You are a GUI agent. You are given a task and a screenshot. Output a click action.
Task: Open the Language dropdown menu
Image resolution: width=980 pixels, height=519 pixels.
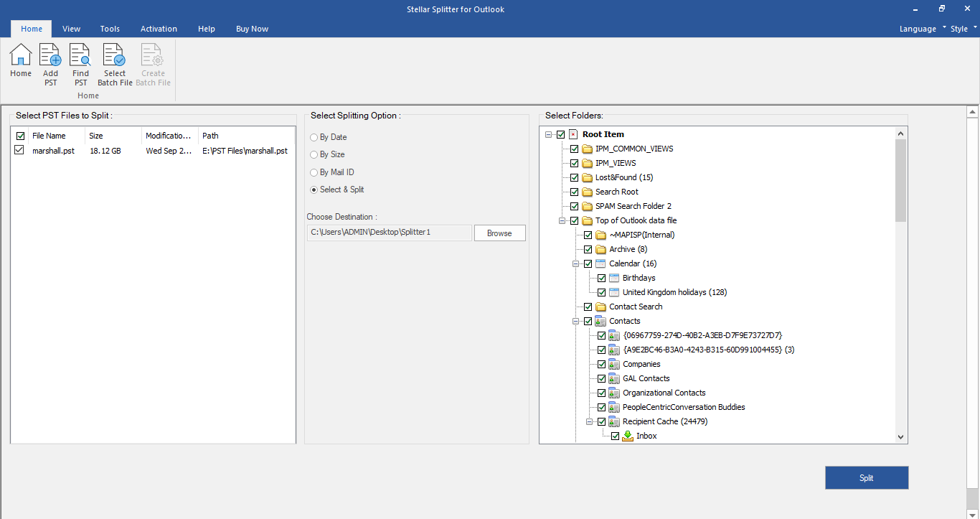(x=922, y=29)
